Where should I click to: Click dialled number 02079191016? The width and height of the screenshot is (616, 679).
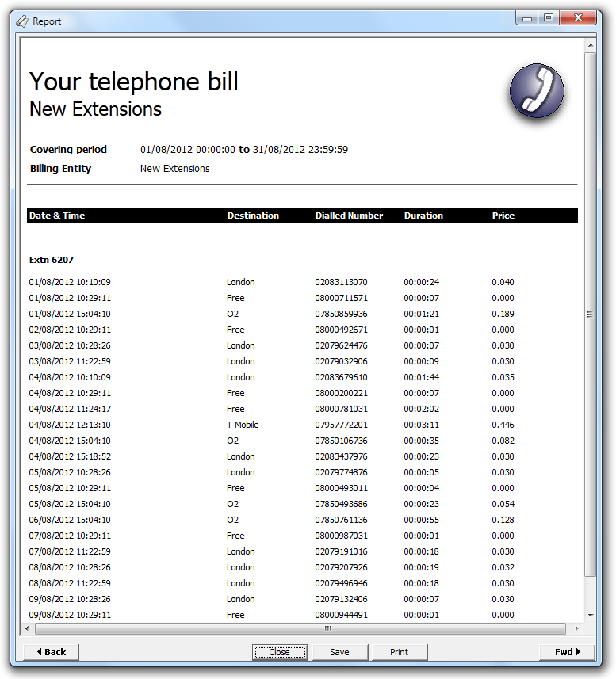pos(341,551)
